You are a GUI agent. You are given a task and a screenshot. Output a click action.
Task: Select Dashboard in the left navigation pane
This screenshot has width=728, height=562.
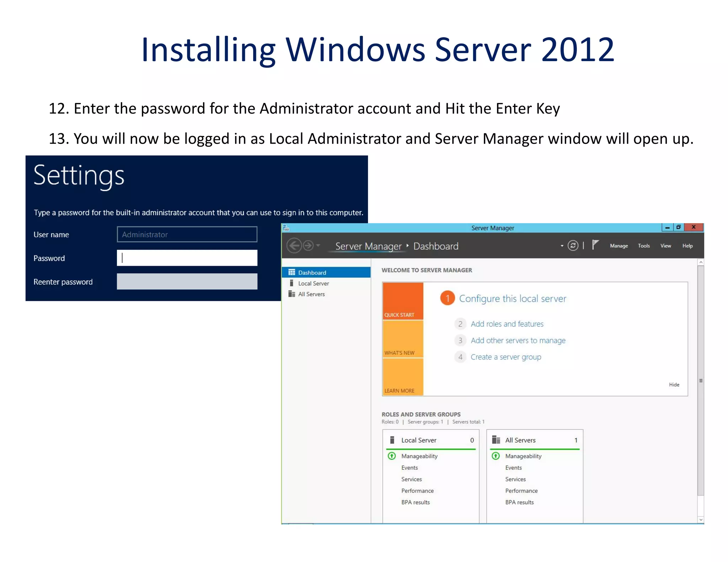pos(326,272)
